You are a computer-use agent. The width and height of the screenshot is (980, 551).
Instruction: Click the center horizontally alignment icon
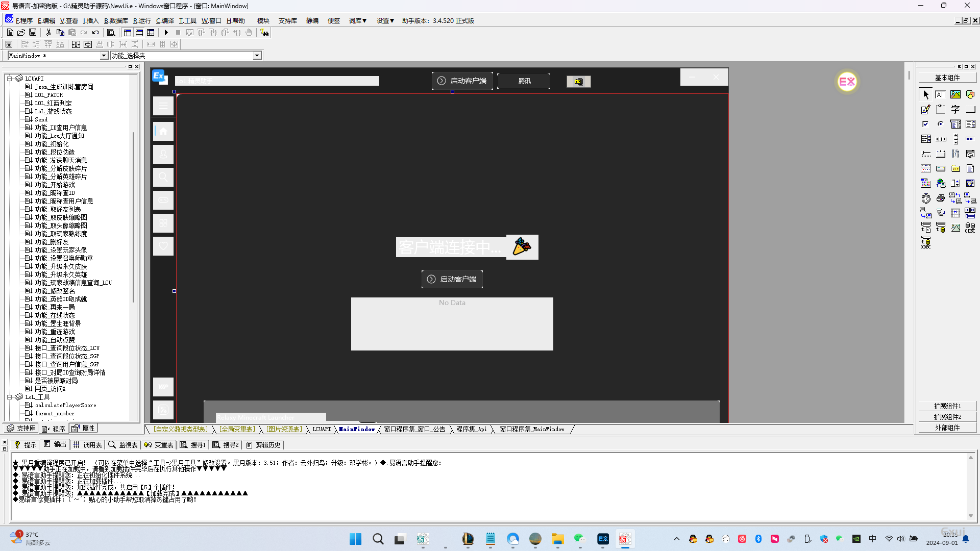tap(76, 44)
